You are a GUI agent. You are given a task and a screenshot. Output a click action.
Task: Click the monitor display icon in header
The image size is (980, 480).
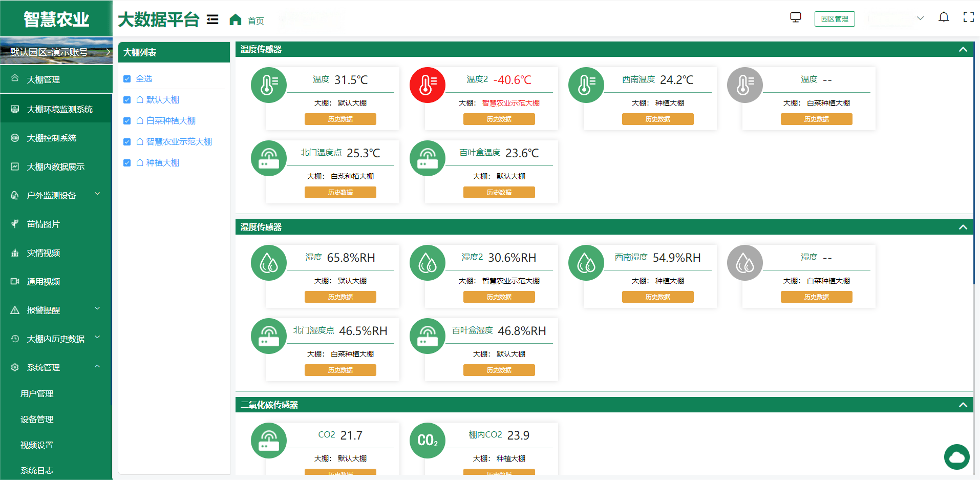[x=795, y=18]
